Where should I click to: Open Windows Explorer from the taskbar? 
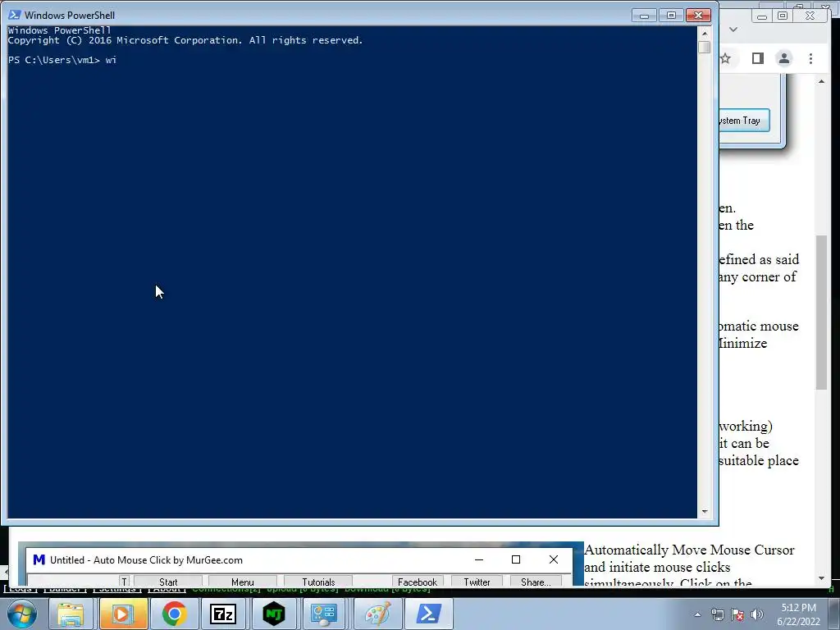(x=71, y=614)
